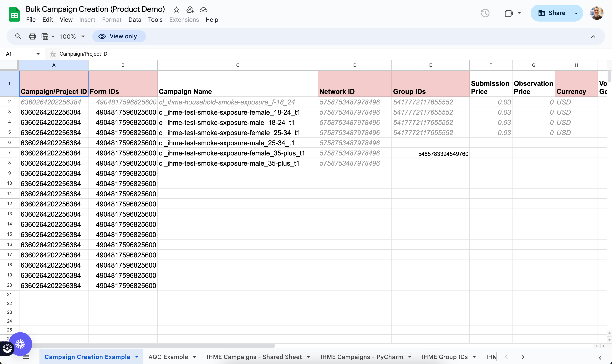Viewport: 612px width, 364px height.
Task: Toggle the View only mode indicator
Action: pyautogui.click(x=119, y=36)
